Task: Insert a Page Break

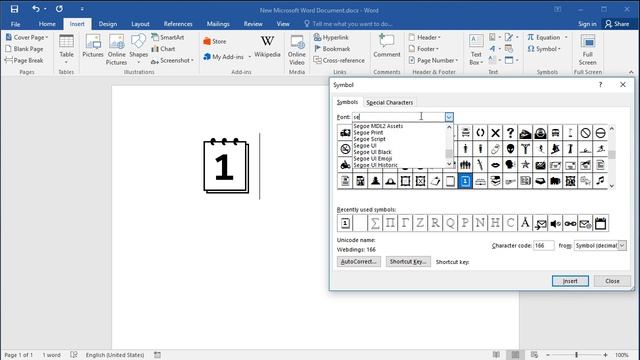Action: coord(24,60)
